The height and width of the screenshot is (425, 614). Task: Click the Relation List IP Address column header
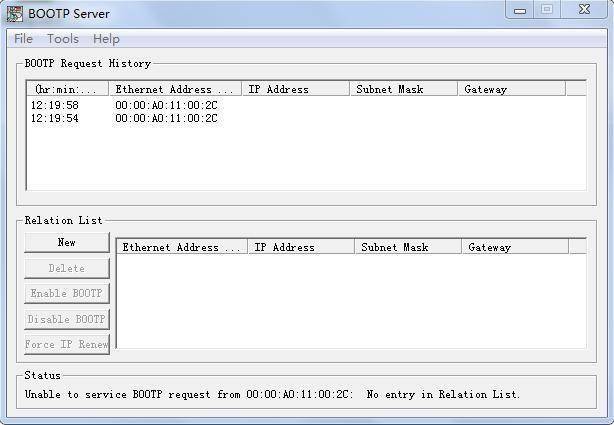click(301, 247)
